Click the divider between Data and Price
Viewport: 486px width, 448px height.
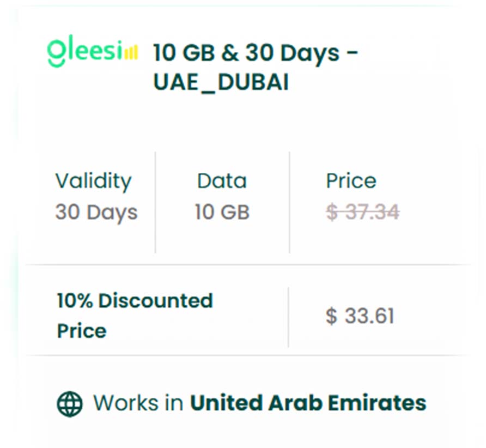[289, 202]
